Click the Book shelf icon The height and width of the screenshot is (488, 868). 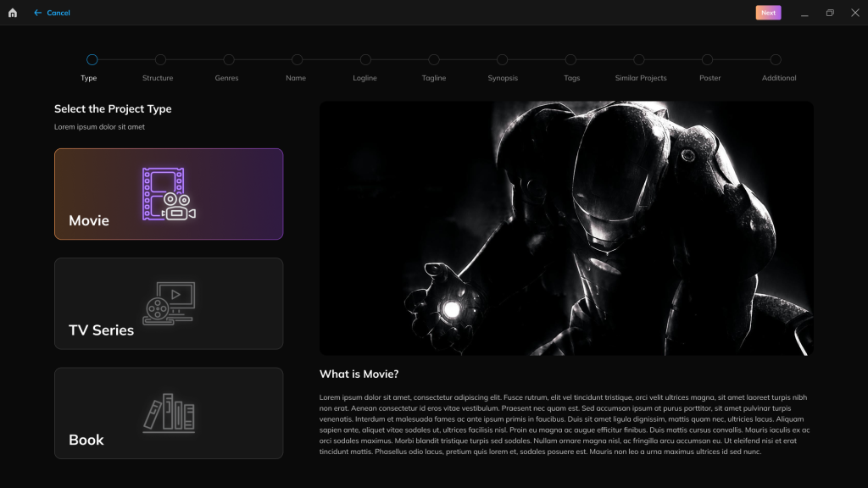point(169,413)
